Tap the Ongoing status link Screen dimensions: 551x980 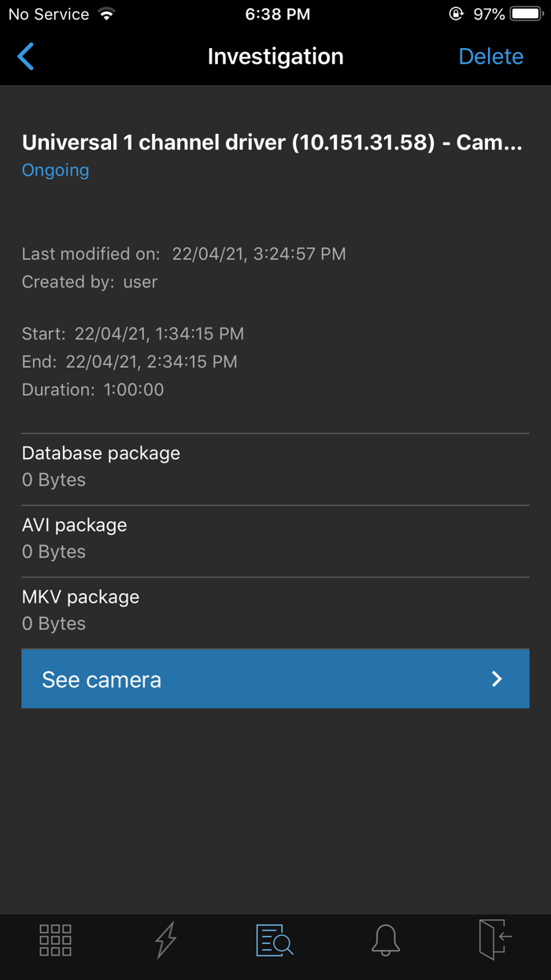click(x=55, y=170)
